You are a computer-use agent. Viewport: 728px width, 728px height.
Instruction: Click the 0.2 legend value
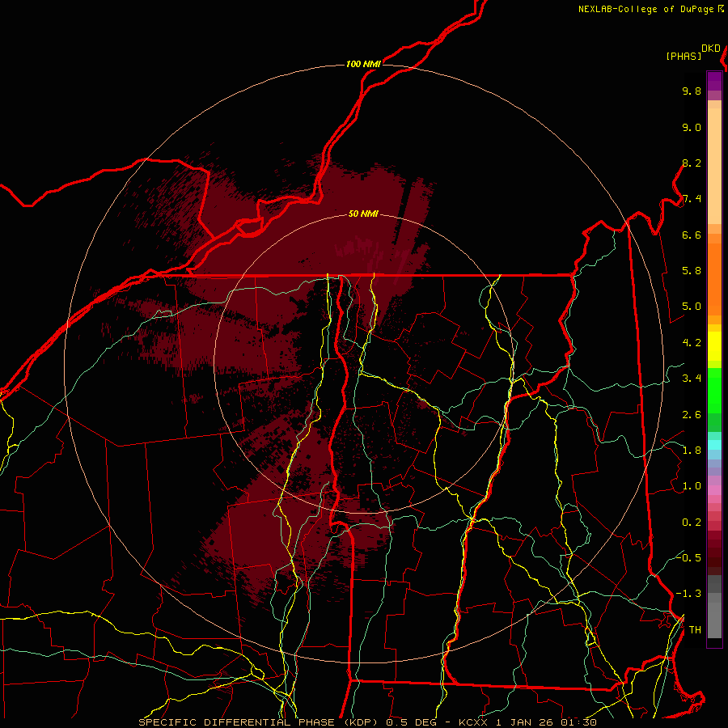pos(692,523)
